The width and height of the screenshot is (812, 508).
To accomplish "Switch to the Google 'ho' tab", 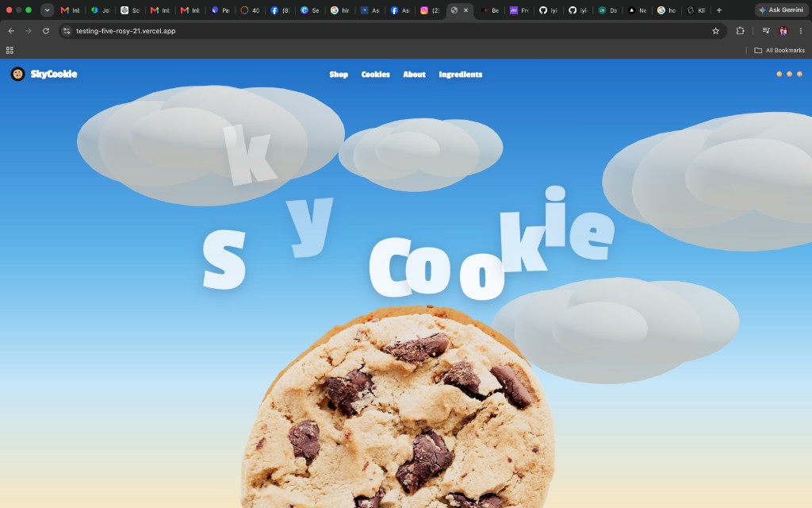I will point(666,10).
